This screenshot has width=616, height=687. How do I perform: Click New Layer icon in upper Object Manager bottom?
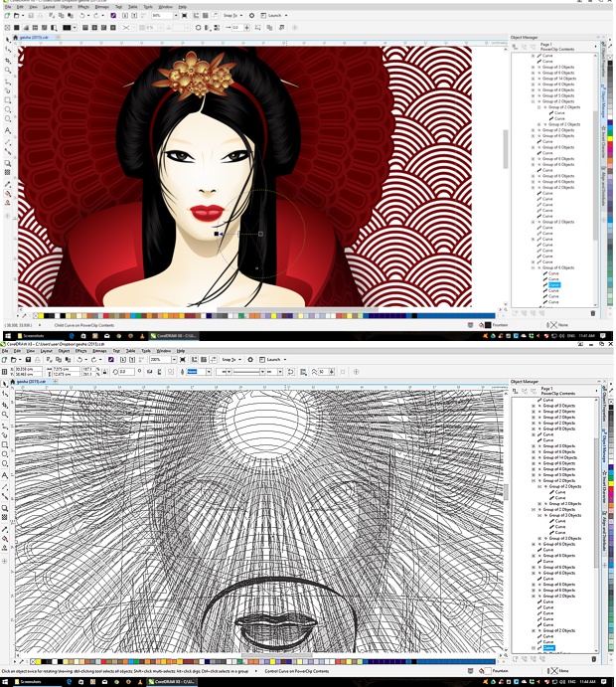click(x=516, y=313)
